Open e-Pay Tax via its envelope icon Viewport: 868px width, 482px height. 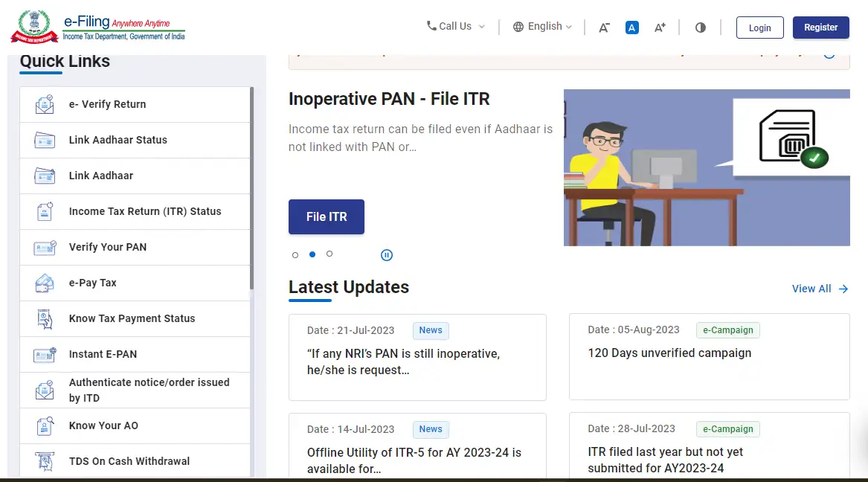pos(44,283)
